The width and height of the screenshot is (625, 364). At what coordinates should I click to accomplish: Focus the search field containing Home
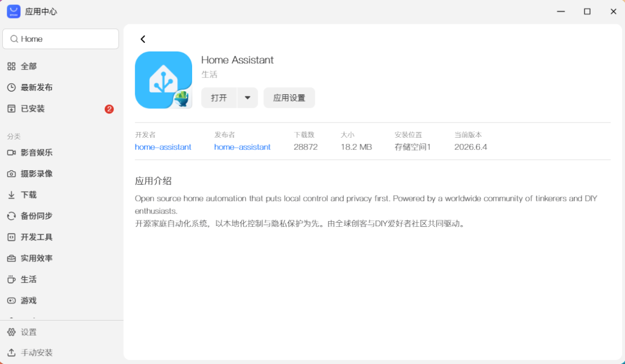61,39
